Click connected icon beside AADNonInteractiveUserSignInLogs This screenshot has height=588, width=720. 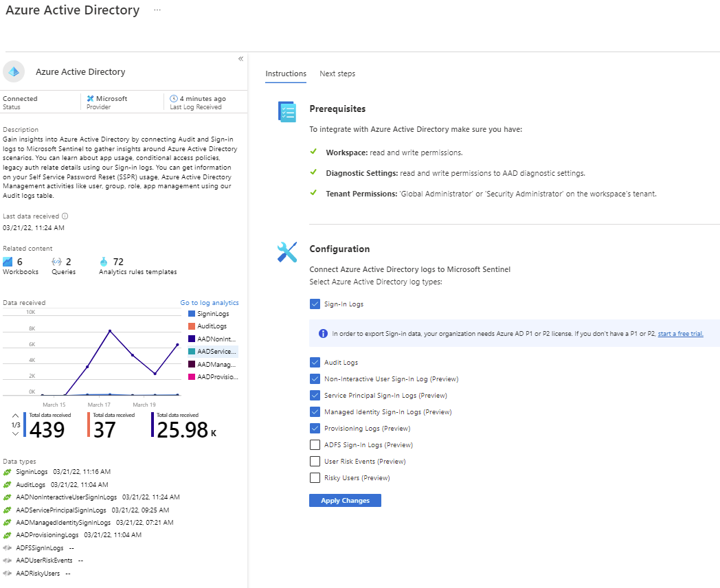[7, 497]
